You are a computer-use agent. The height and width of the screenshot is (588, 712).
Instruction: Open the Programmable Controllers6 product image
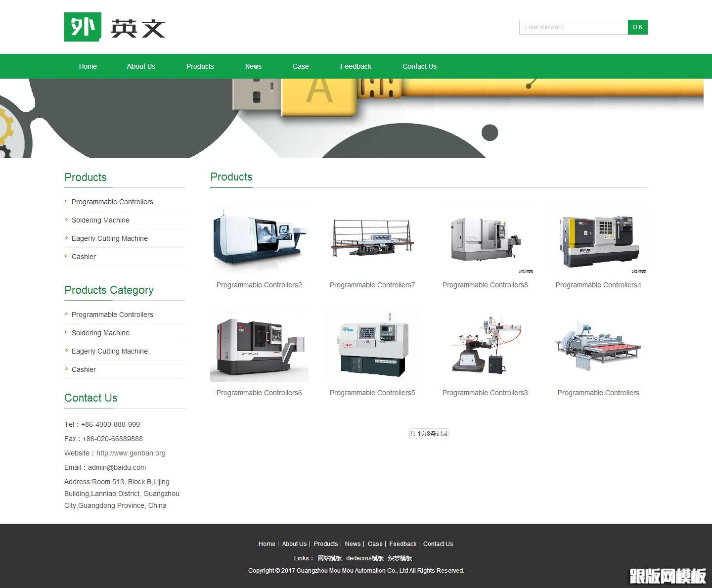(x=259, y=346)
